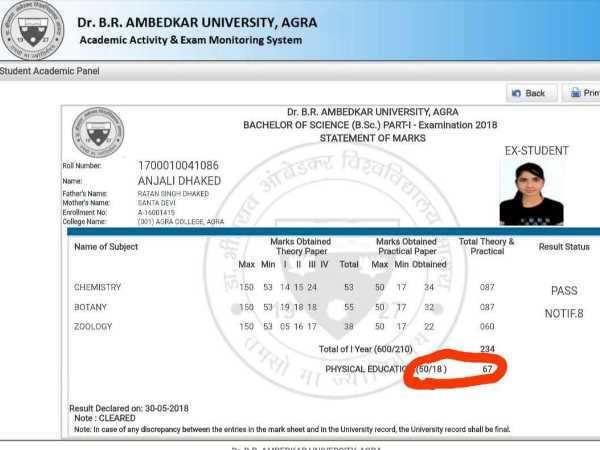Screen dimensions: 600x450
Task: Open the Student Academic Panel heading
Action: (x=49, y=71)
